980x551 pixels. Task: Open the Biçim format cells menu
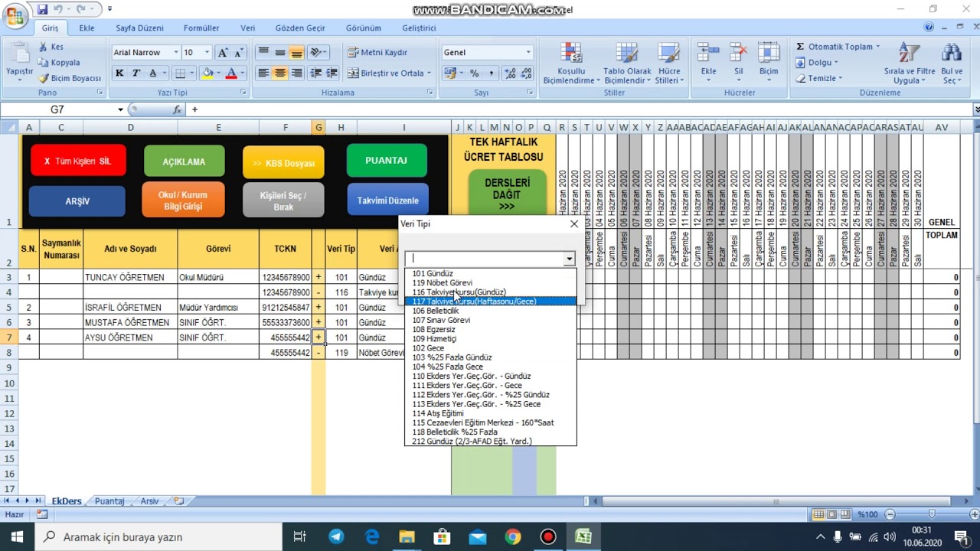click(x=769, y=61)
